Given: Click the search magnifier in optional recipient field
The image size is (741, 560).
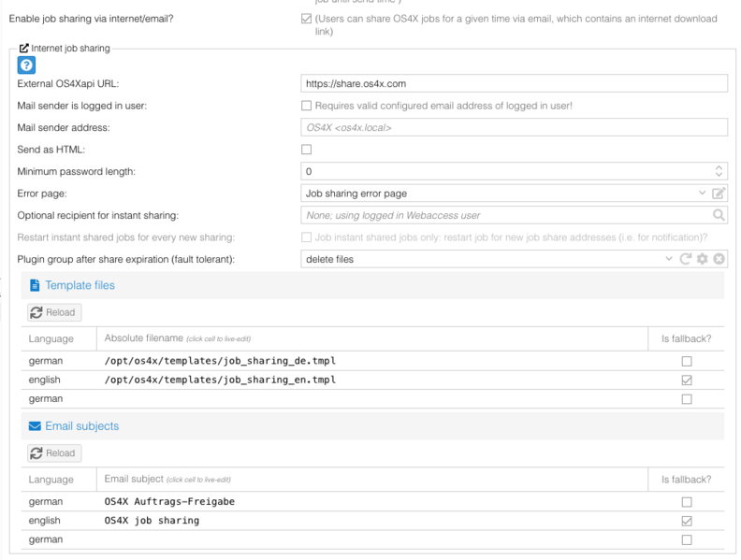Looking at the screenshot, I should click(719, 215).
